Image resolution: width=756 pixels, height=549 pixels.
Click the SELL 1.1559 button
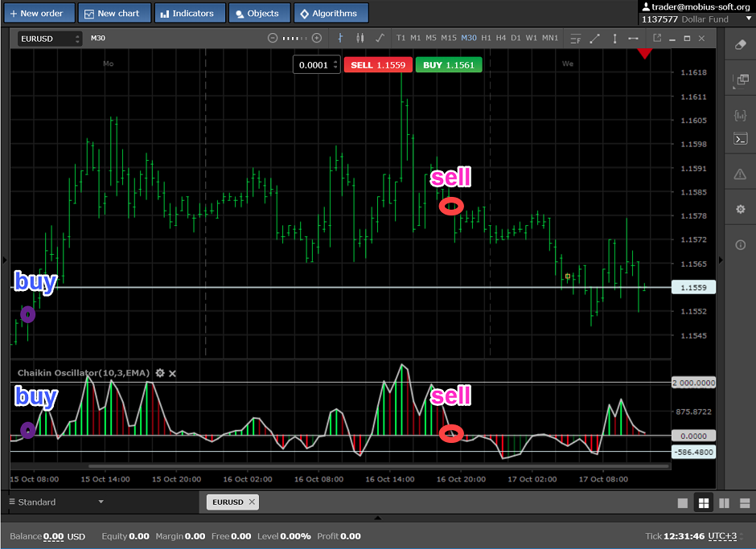pyautogui.click(x=378, y=65)
